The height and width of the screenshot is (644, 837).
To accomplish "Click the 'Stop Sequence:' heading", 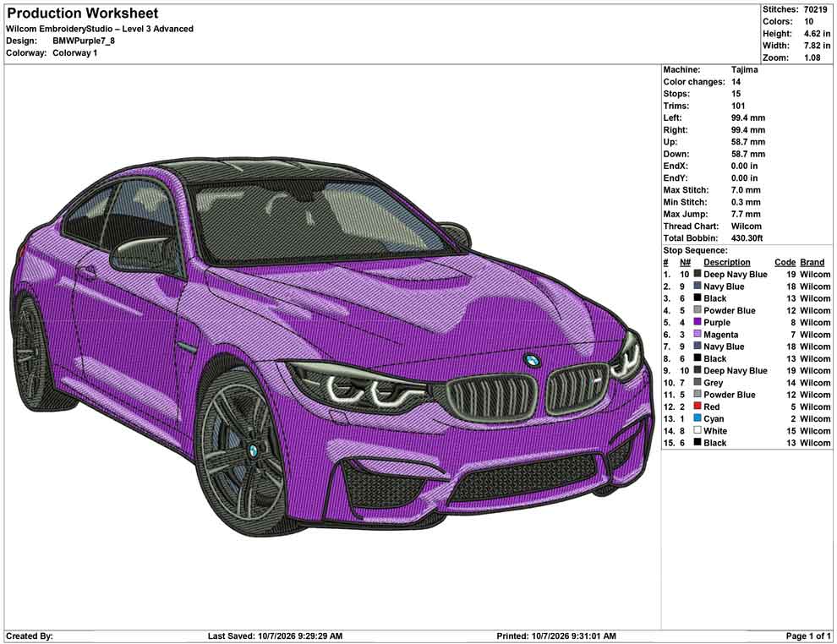I will coord(695,250).
